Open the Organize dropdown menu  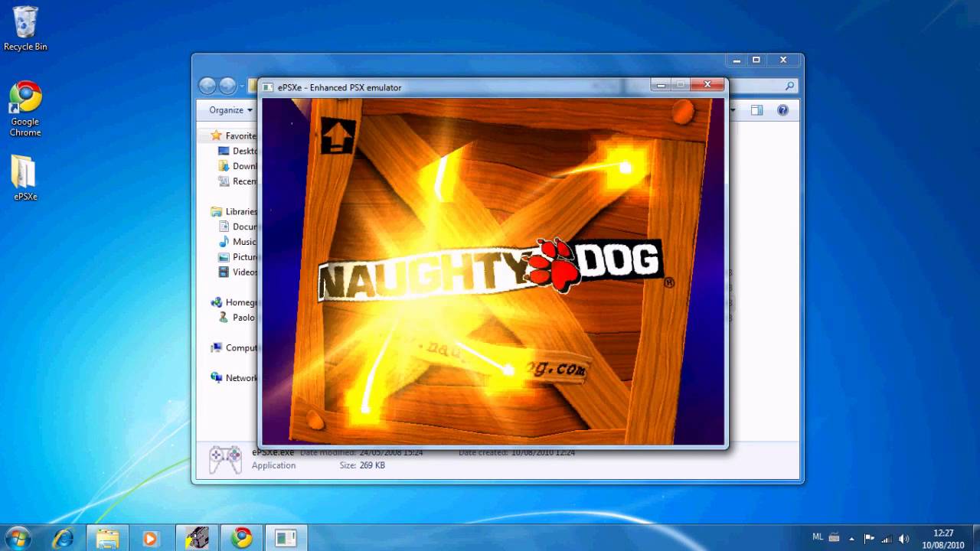tap(230, 110)
